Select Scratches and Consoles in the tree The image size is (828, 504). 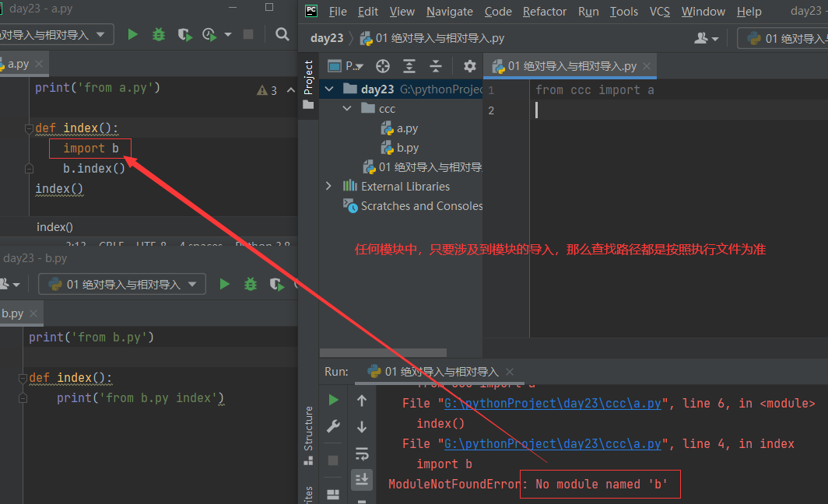tap(413, 206)
